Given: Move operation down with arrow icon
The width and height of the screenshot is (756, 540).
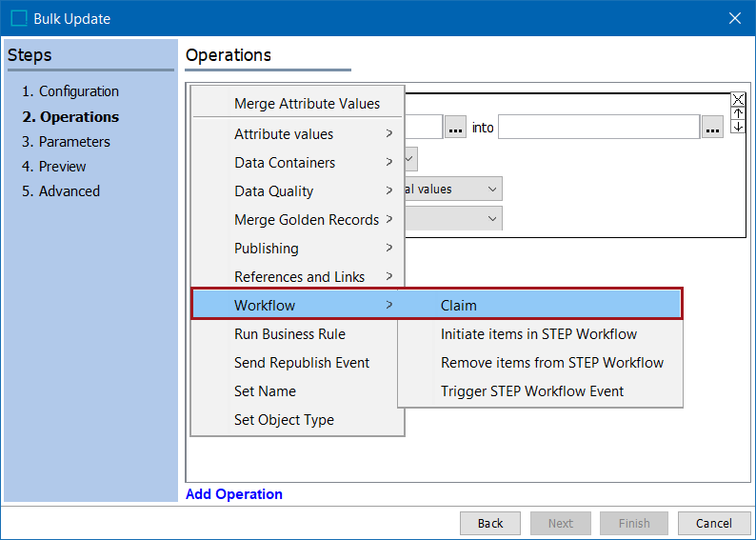Looking at the screenshot, I should pyautogui.click(x=738, y=127).
